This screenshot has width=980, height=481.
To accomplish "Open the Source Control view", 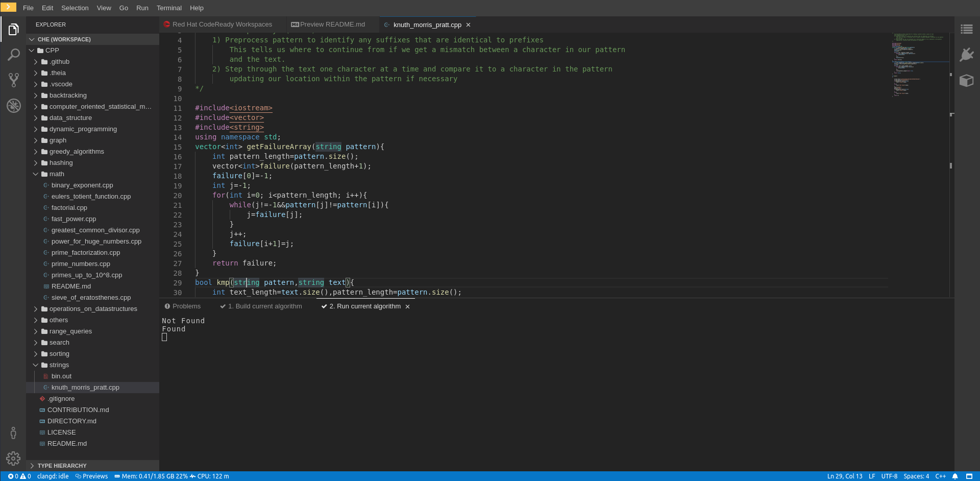I will (13, 80).
